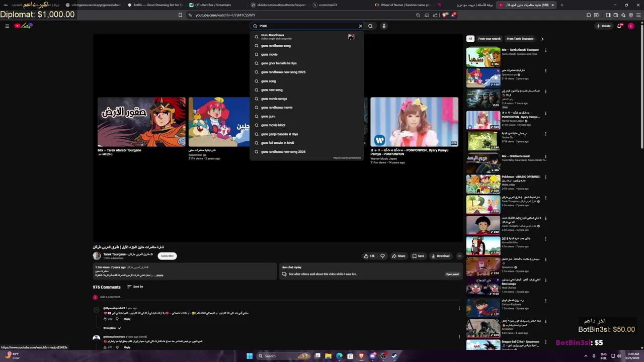This screenshot has height=362, width=644.
Task: Click the taskbar Search box
Action: [284, 356]
